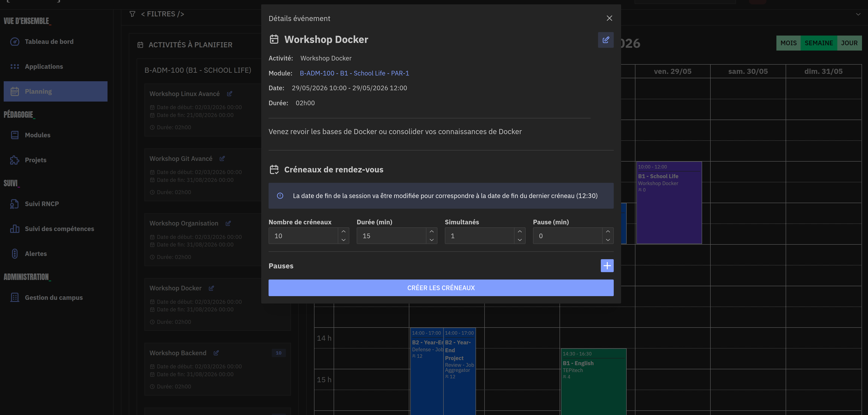The image size is (868, 415).
Task: Increase the Pause (min) value
Action: point(608,232)
